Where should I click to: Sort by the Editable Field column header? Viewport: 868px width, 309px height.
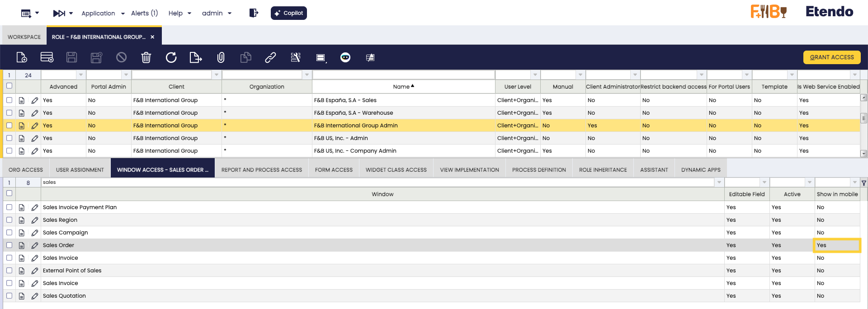[x=747, y=194]
